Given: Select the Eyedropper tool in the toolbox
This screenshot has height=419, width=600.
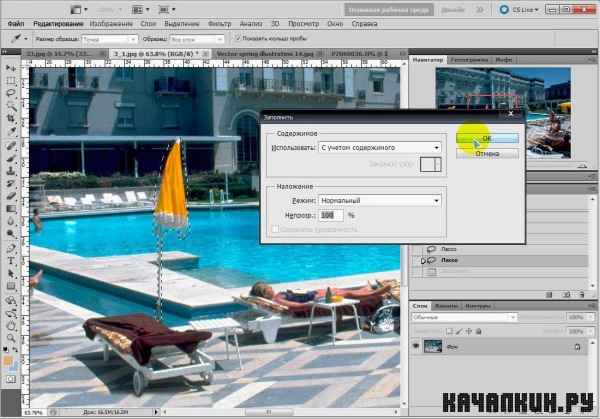Looking at the screenshot, I should coord(11,131).
